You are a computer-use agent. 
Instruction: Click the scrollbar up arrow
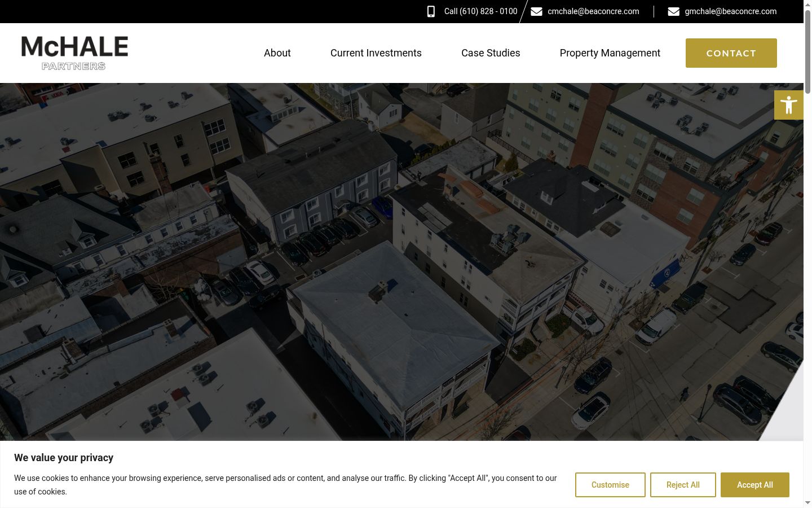(x=807, y=4)
